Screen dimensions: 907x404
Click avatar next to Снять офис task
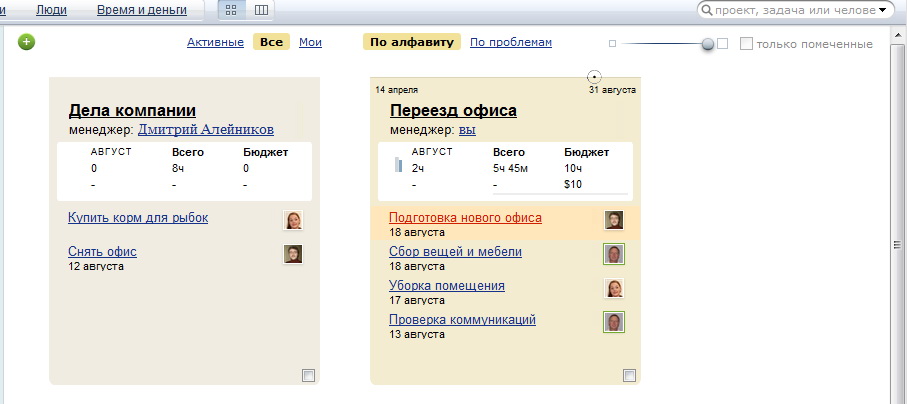[293, 255]
